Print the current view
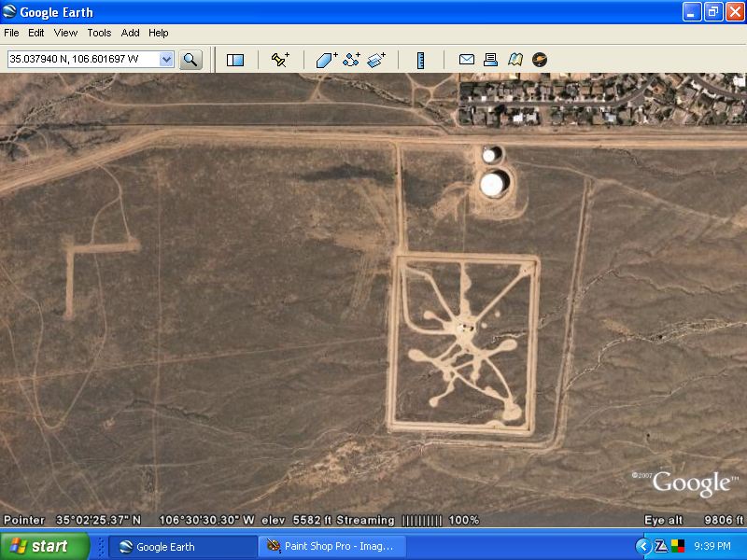The height and width of the screenshot is (560, 747). tap(491, 60)
